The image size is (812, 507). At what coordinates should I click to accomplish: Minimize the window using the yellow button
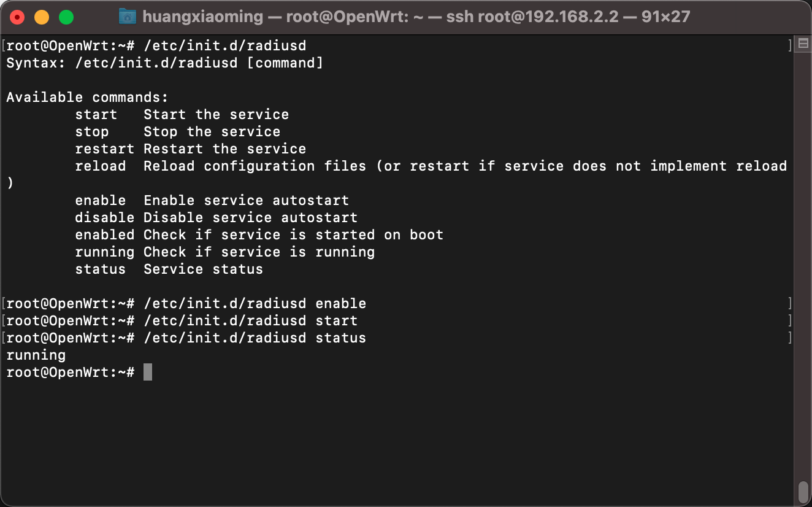(42, 17)
